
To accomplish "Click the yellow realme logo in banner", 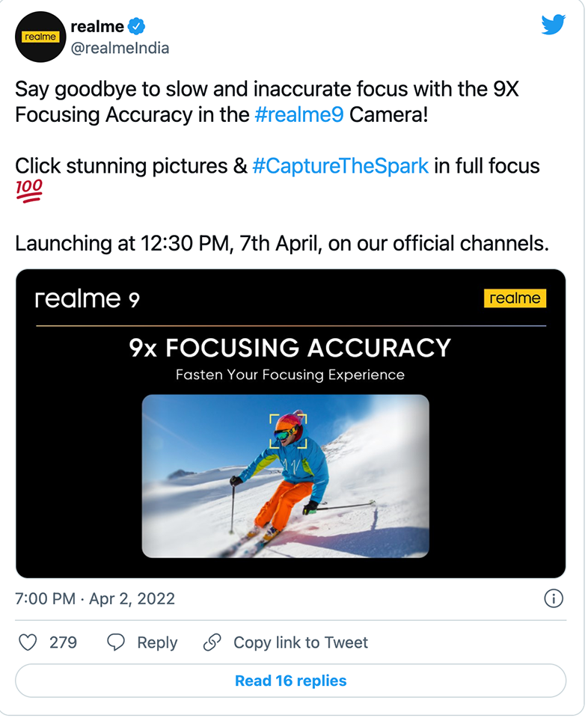I will click(515, 298).
